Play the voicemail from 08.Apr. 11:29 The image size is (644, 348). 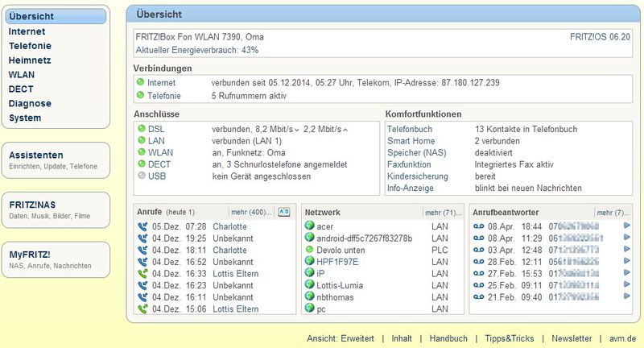point(627,238)
